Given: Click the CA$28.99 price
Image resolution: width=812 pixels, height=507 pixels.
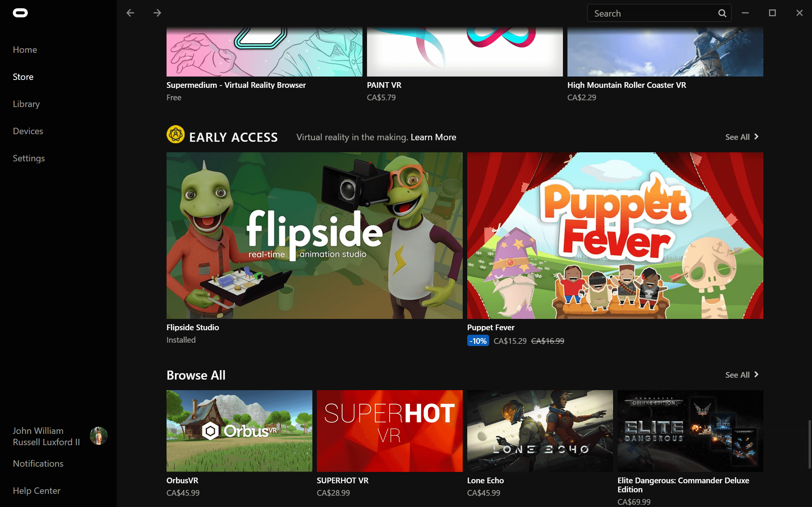Looking at the screenshot, I should pos(333,493).
